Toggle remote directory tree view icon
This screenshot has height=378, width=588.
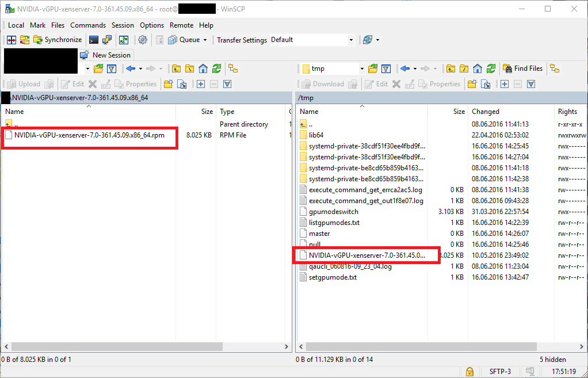tap(555, 68)
